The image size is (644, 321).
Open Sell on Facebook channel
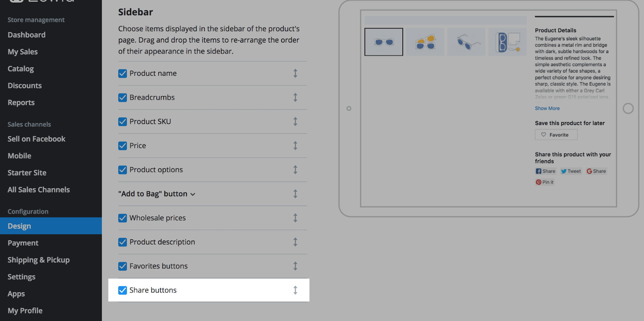[x=36, y=139]
